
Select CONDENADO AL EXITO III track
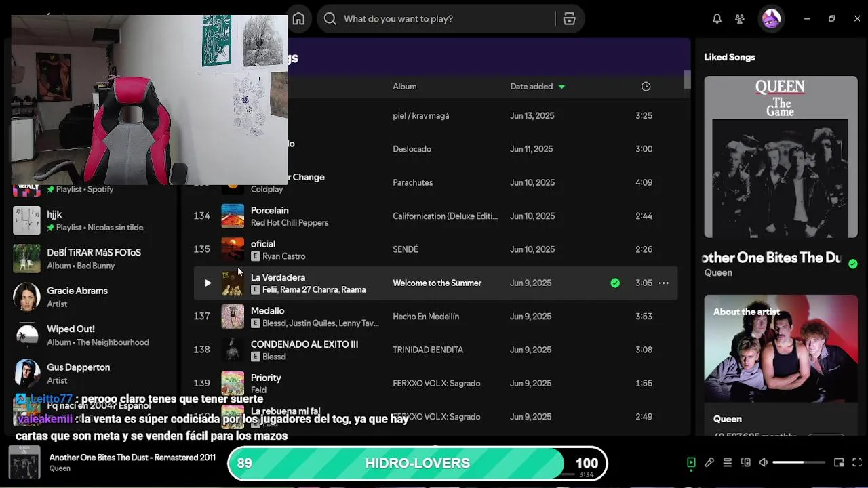(434, 350)
